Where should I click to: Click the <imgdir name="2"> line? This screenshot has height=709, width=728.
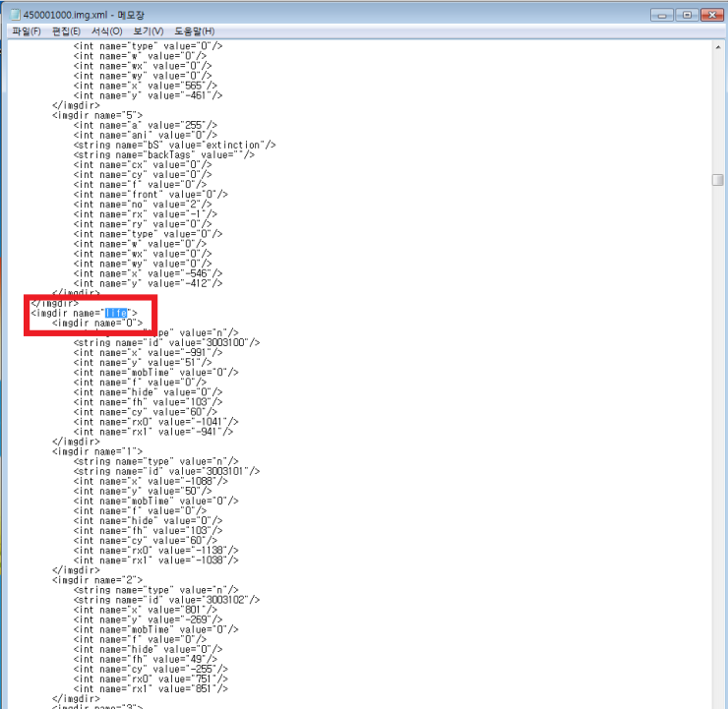97,580
